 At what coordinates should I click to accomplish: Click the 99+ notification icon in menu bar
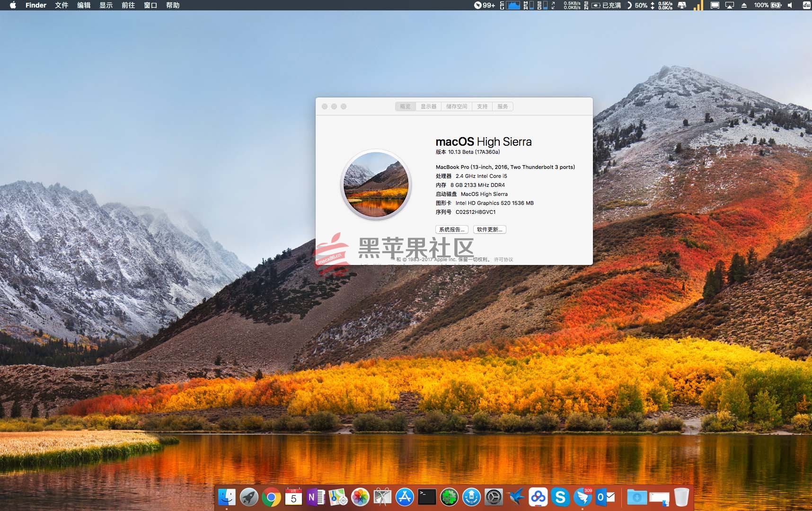(485, 5)
